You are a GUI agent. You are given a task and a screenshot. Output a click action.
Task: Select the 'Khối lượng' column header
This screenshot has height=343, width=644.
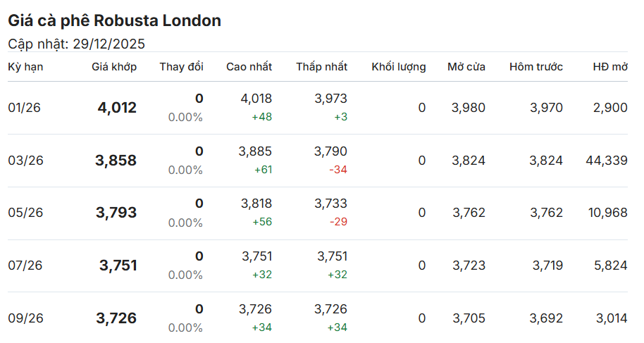(x=399, y=67)
